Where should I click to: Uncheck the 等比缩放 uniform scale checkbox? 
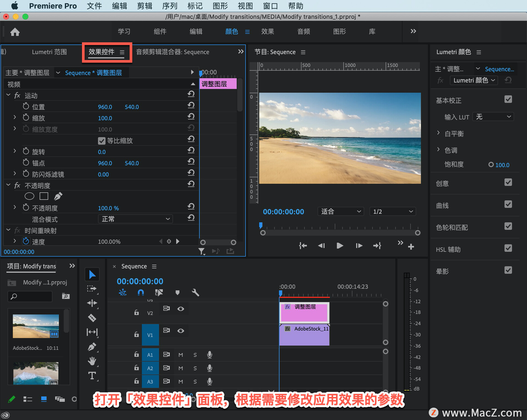102,141
